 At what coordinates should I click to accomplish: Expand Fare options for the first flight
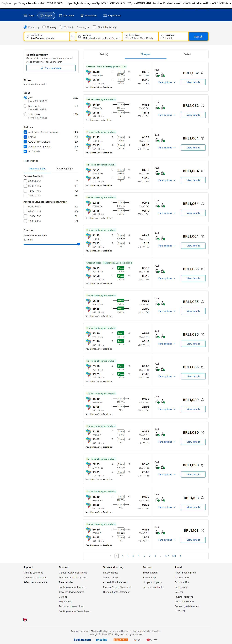coord(167,82)
